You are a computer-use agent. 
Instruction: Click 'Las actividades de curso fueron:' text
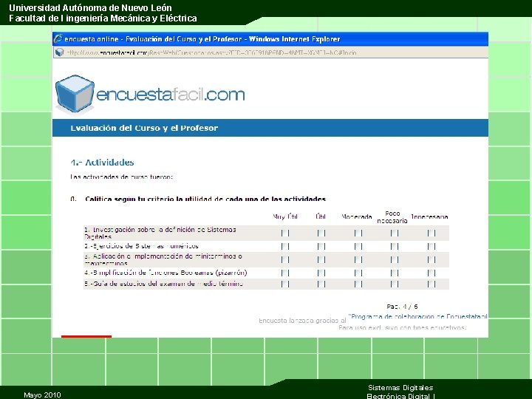pos(121,177)
